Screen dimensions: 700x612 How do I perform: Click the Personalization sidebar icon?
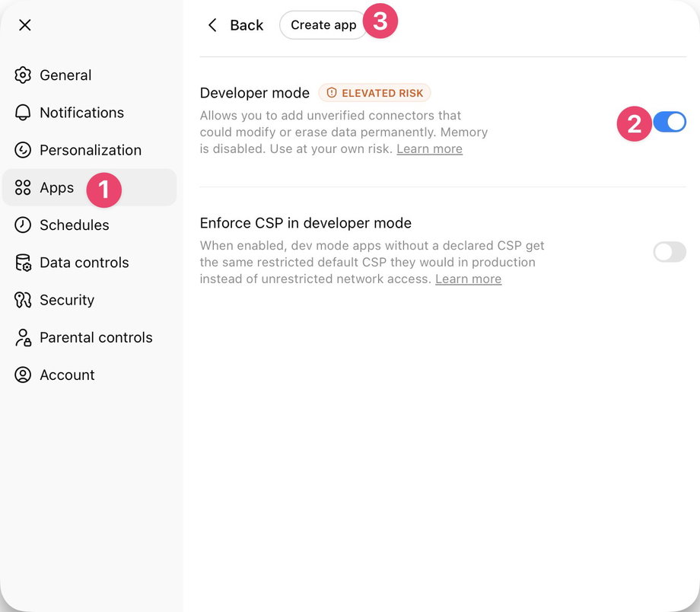pyautogui.click(x=23, y=150)
